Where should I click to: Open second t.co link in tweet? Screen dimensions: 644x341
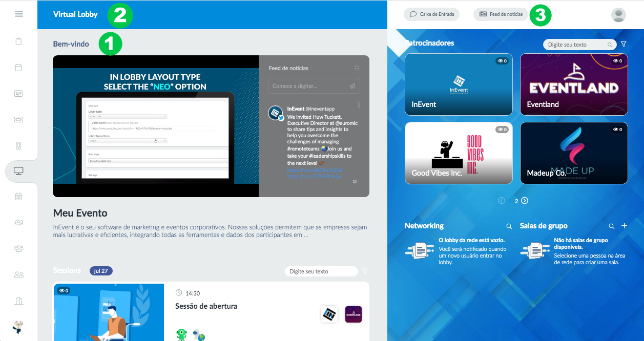314,176
